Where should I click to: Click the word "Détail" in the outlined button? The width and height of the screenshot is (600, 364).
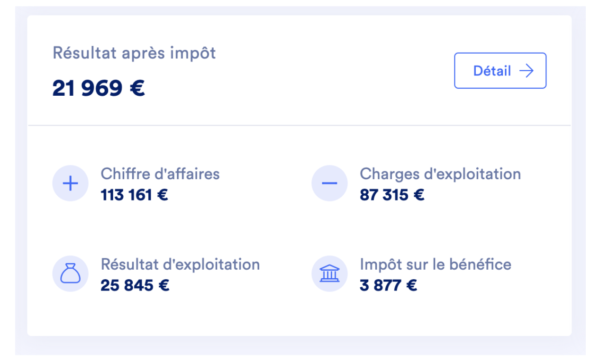pos(492,71)
